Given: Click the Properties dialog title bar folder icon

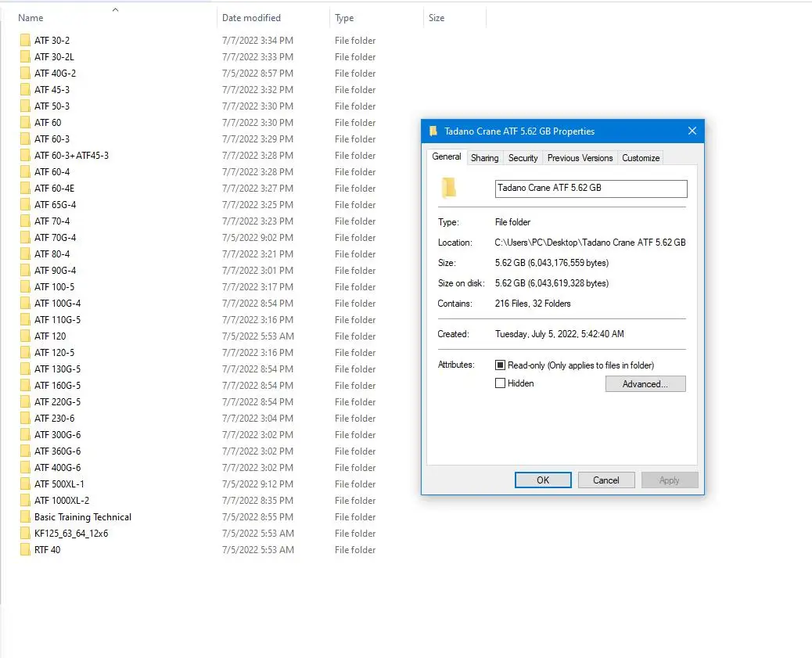Looking at the screenshot, I should tap(433, 131).
